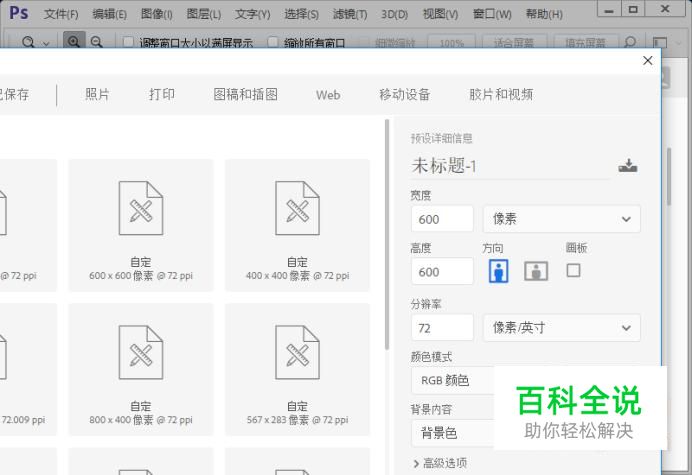Open the 图层(L) menu
Screen dimensions: 692x475
[x=203, y=14]
